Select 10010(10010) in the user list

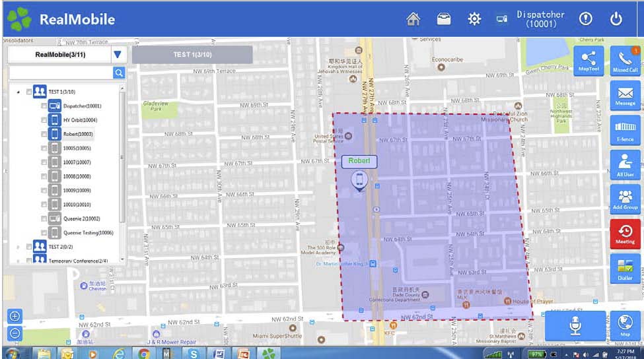[x=77, y=205]
